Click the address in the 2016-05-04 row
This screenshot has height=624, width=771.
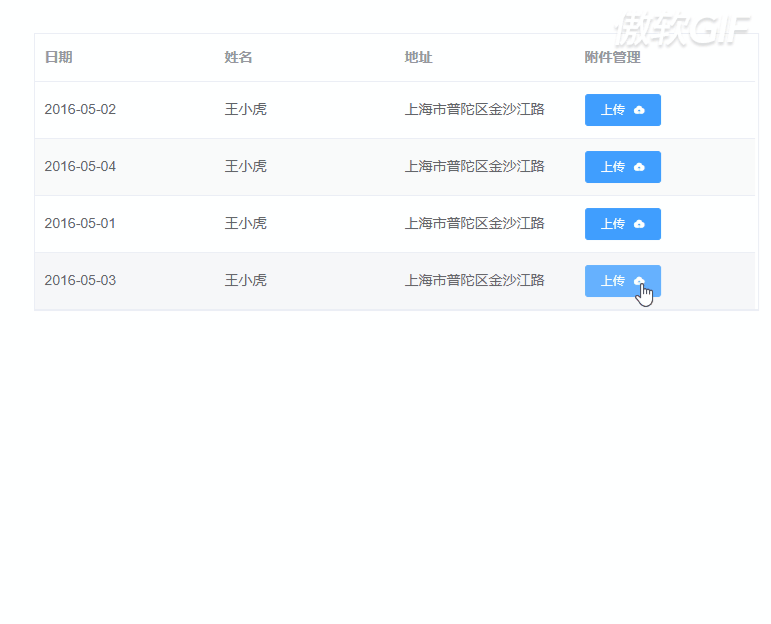tap(474, 166)
